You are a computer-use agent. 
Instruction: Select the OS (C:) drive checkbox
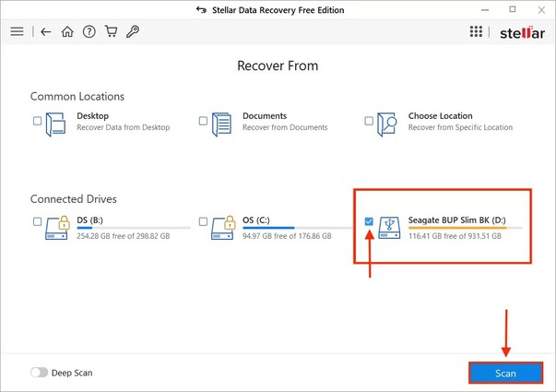(203, 222)
